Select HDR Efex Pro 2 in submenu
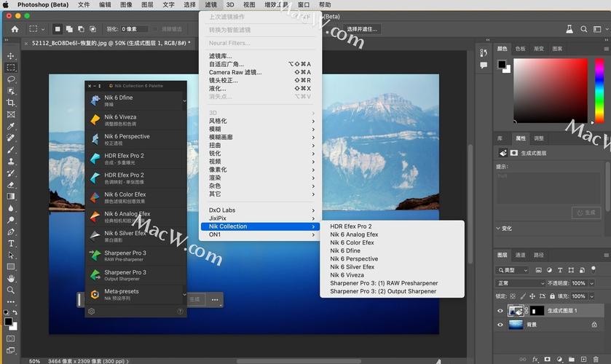The width and height of the screenshot is (611, 364). [x=392, y=226]
